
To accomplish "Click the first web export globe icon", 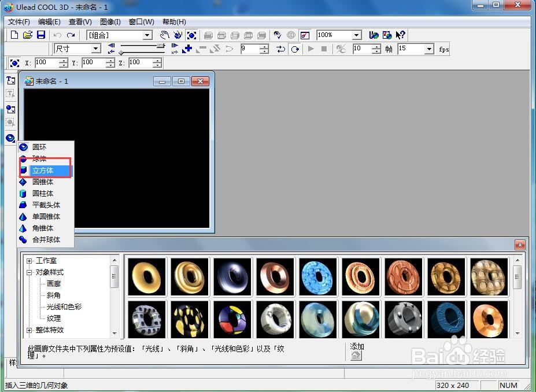I will tap(374, 35).
